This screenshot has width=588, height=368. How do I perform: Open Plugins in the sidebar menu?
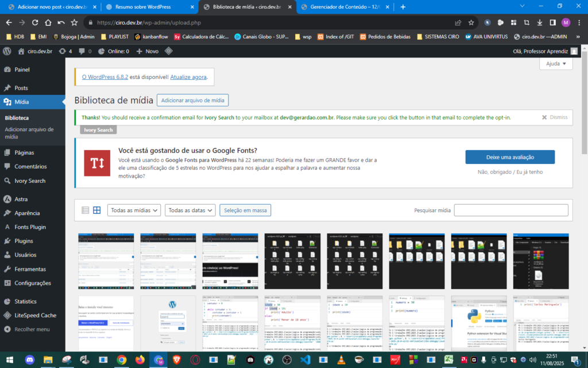[x=24, y=241]
